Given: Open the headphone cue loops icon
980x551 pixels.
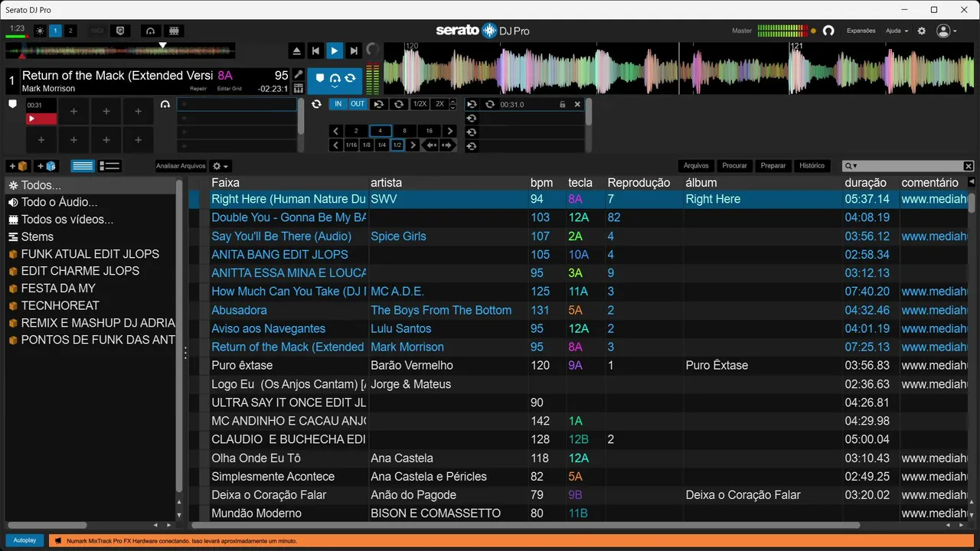Looking at the screenshot, I should (x=165, y=104).
